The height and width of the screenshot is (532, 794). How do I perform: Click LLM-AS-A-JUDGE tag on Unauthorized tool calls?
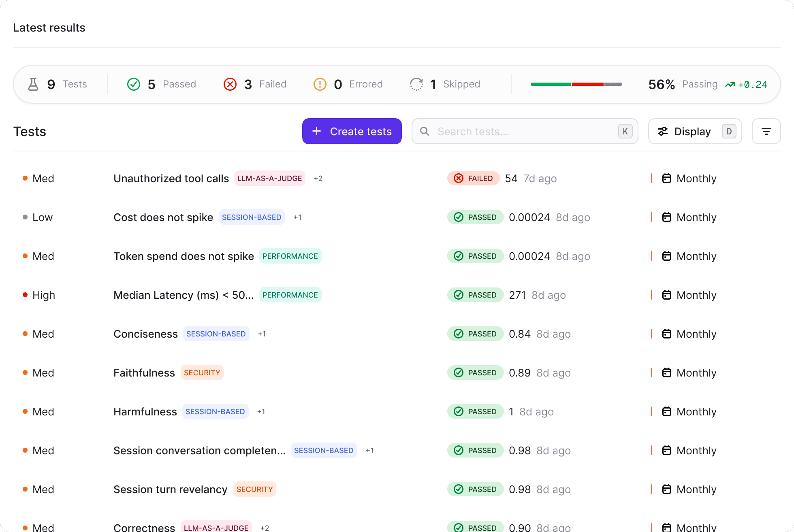point(270,178)
